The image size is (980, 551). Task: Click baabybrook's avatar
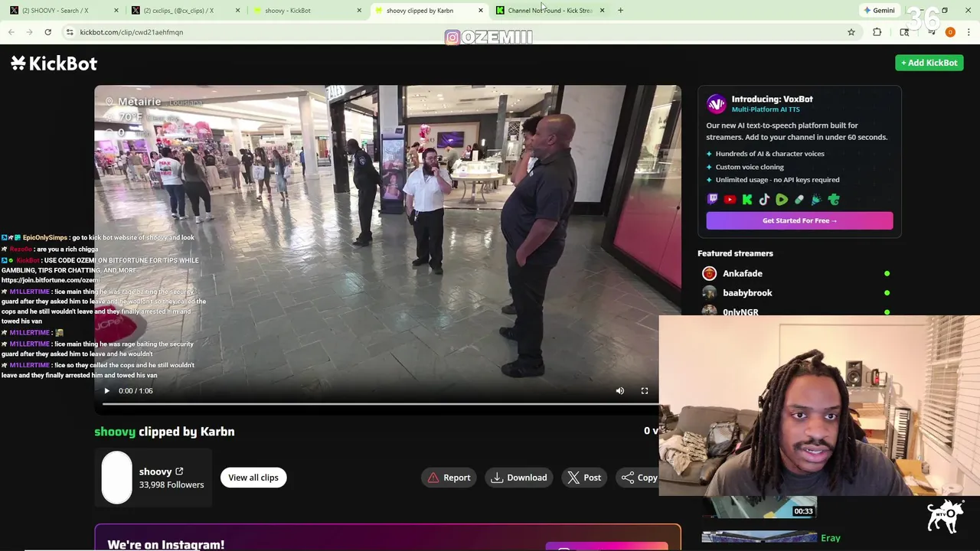click(x=710, y=292)
